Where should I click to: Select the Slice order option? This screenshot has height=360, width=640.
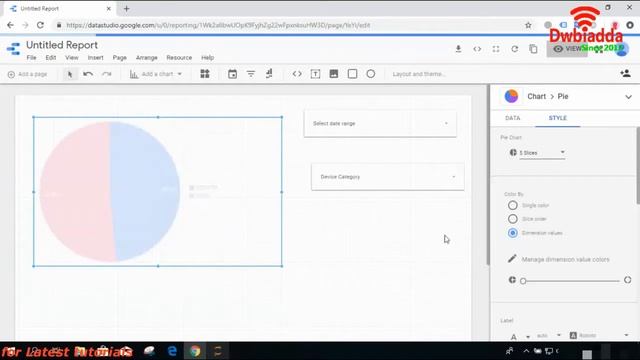pos(513,219)
